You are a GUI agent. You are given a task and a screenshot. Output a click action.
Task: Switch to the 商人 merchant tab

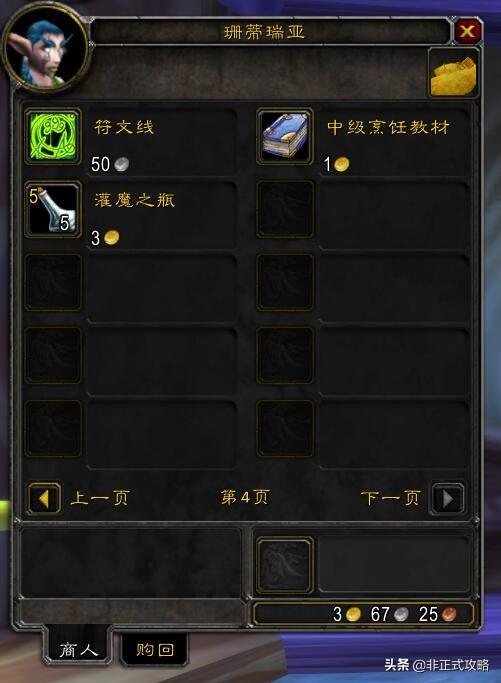[x=78, y=650]
